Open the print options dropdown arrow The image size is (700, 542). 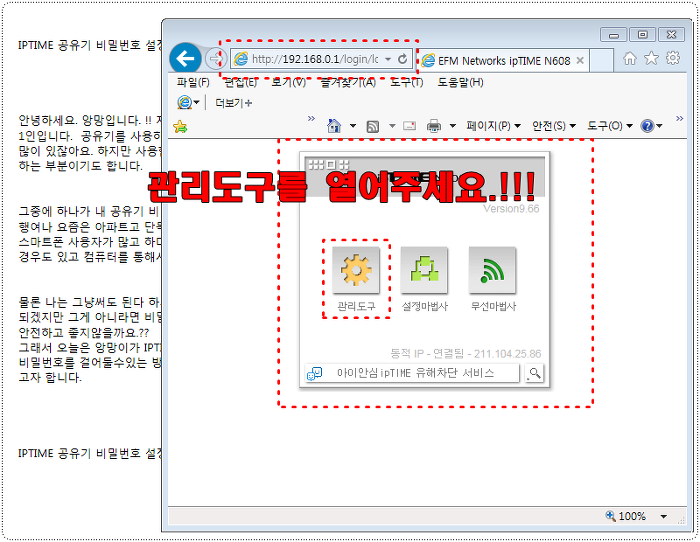(x=452, y=126)
